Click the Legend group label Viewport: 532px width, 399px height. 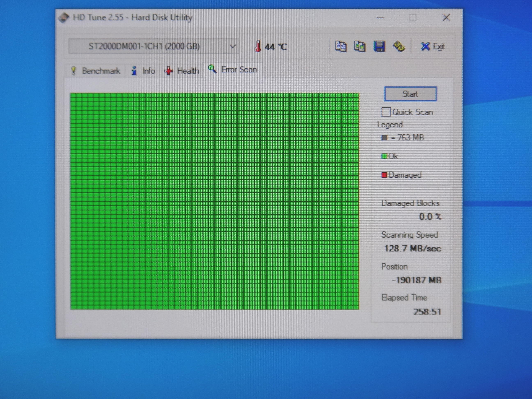pos(390,125)
